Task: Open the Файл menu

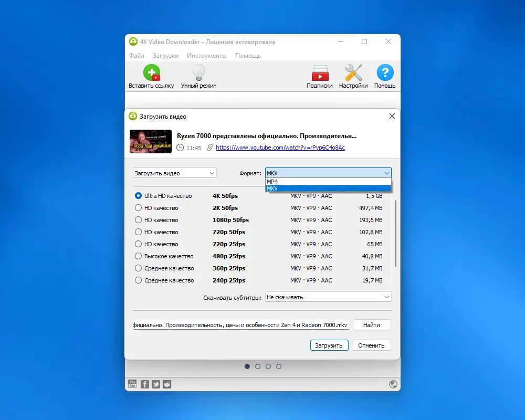Action: coord(136,55)
